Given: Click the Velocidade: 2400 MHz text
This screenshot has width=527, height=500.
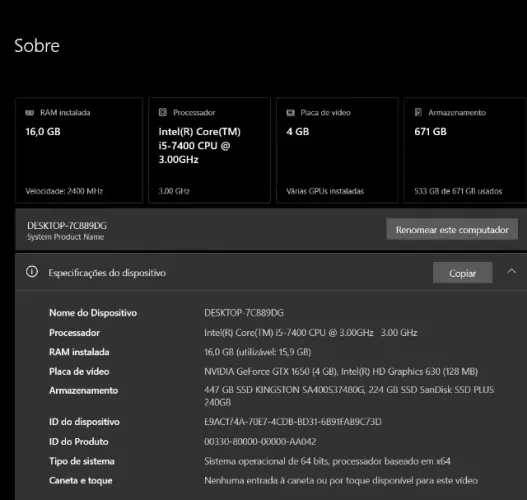Looking at the screenshot, I should click(x=64, y=191).
